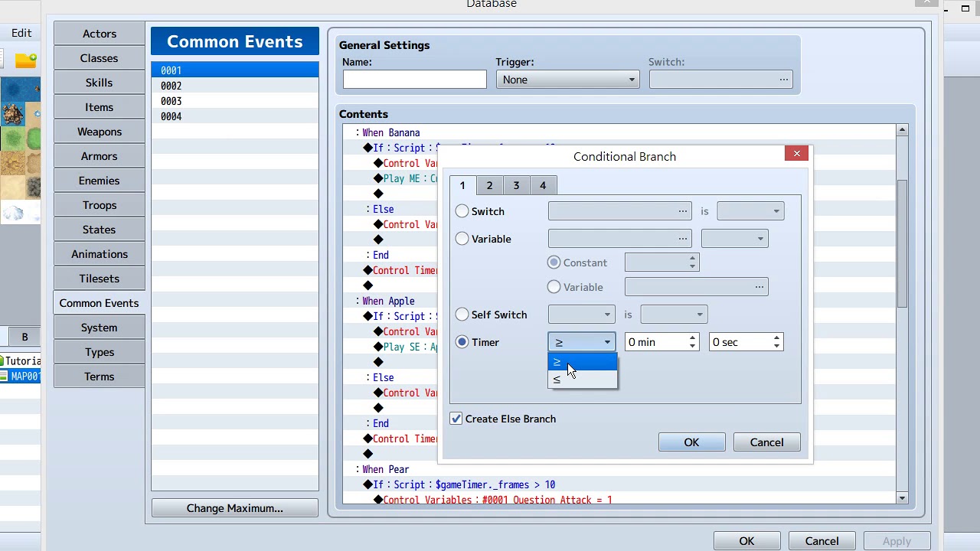The height and width of the screenshot is (551, 980).
Task: Open the Self Switch letter dropdown
Action: pyautogui.click(x=581, y=315)
